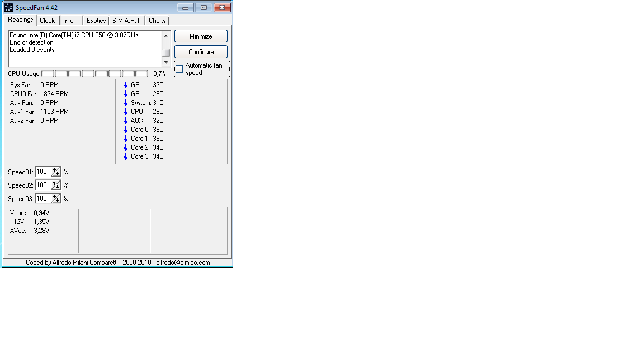This screenshot has width=644, height=362.
Task: Maximize the SpeedFan window
Action: pos(203,7)
